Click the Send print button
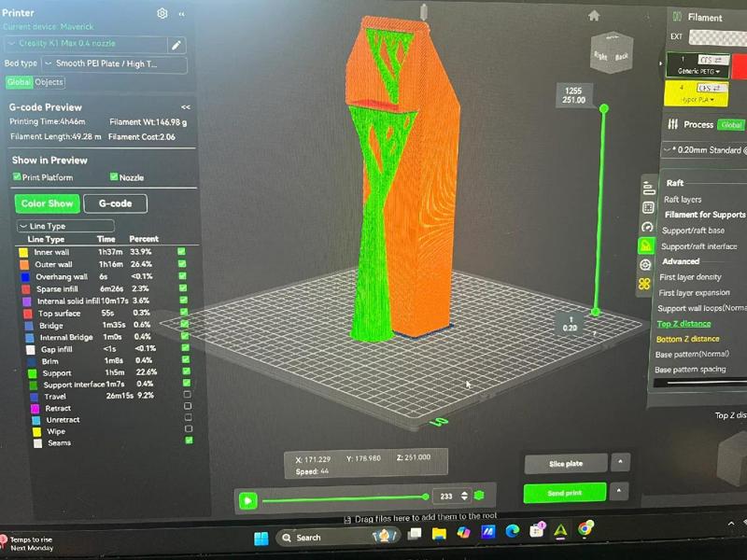 565,493
